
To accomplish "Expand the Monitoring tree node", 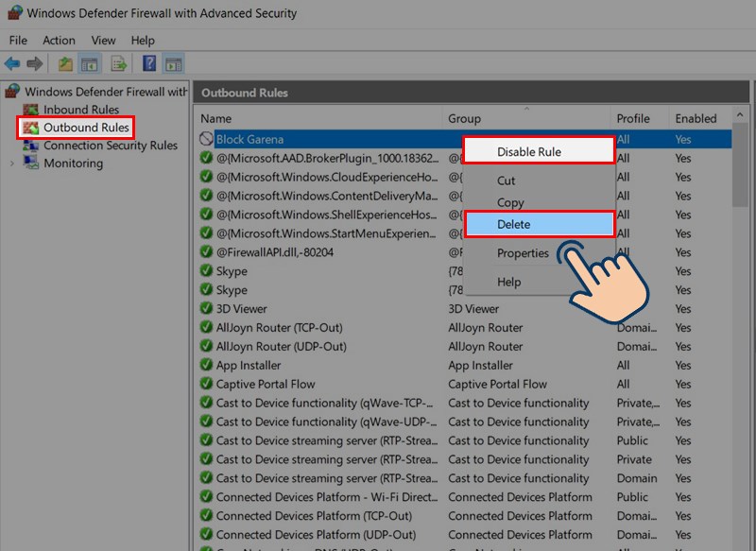I will coord(12,164).
